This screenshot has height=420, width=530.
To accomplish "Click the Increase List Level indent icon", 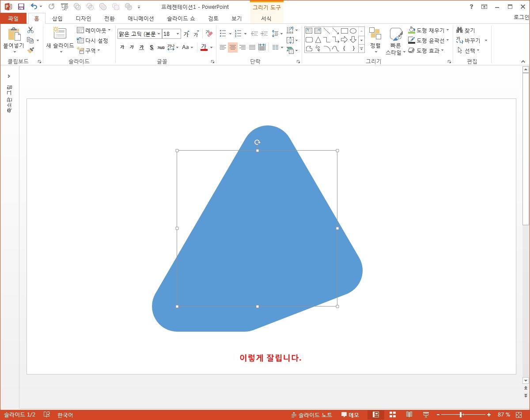I will click(264, 34).
